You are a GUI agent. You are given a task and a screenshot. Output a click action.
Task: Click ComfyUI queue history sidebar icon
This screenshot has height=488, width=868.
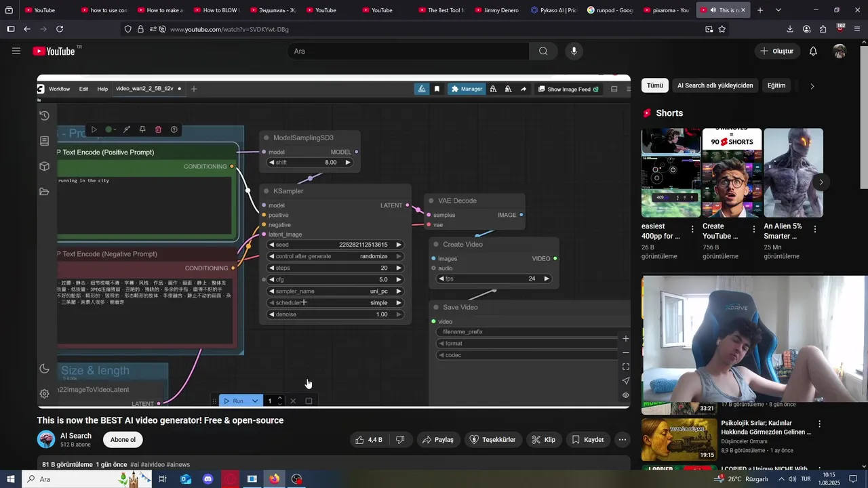(44, 116)
